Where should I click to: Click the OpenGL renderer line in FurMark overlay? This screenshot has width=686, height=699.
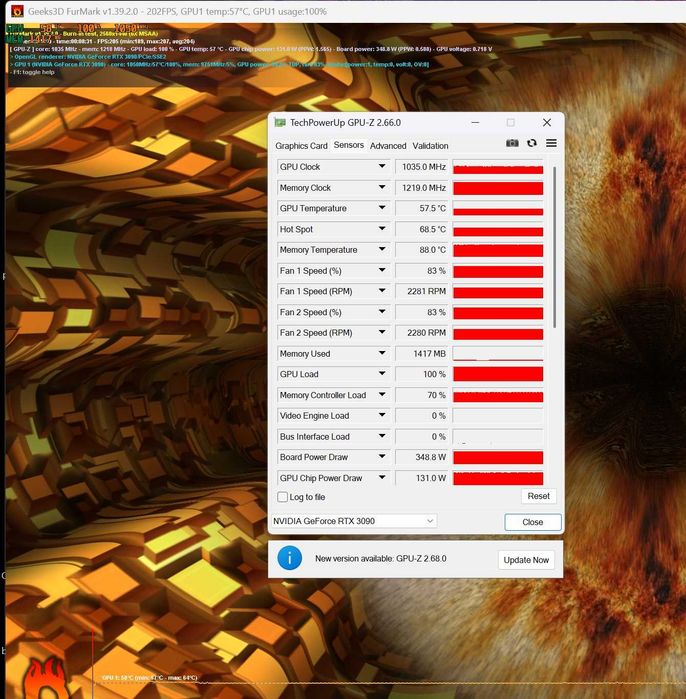tap(89, 57)
